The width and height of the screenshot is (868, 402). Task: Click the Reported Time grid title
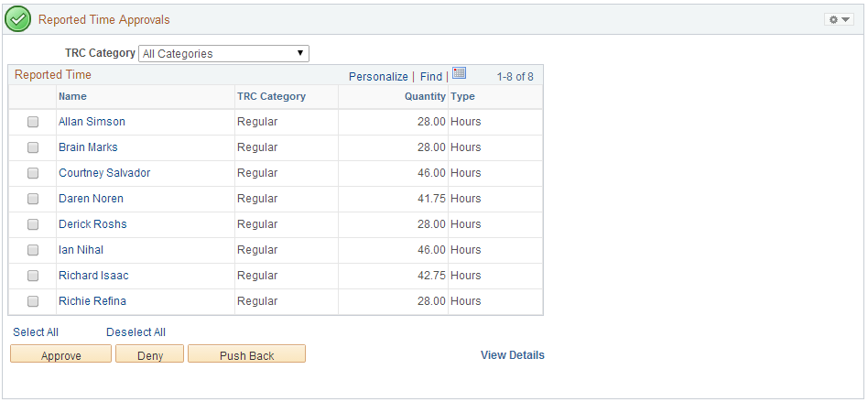point(53,75)
